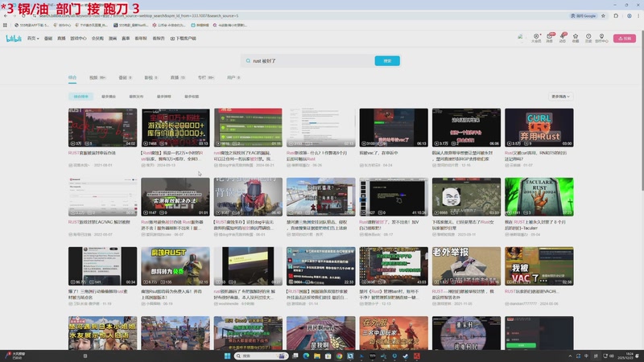Open the '腐蚀RUST' free-to-play video thumbnail

[x=175, y=266]
